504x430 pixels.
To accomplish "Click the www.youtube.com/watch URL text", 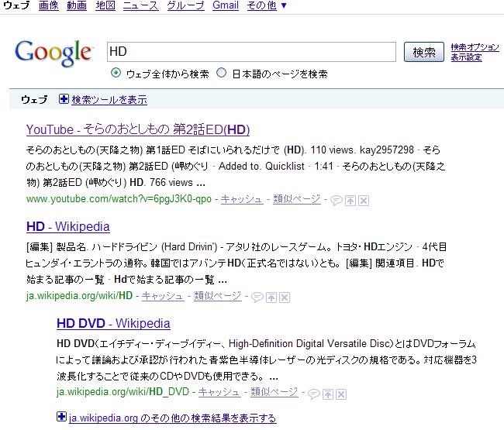I will pos(119,199).
